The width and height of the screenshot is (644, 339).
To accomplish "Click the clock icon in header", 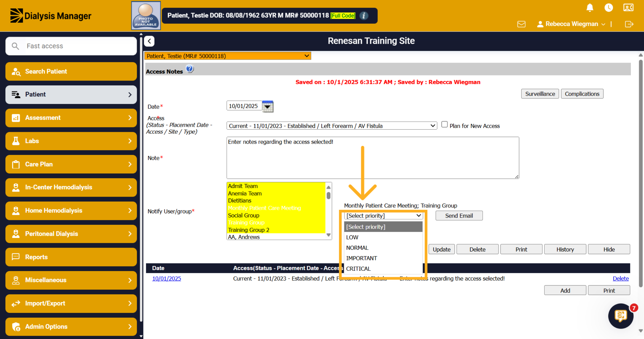I will [609, 8].
